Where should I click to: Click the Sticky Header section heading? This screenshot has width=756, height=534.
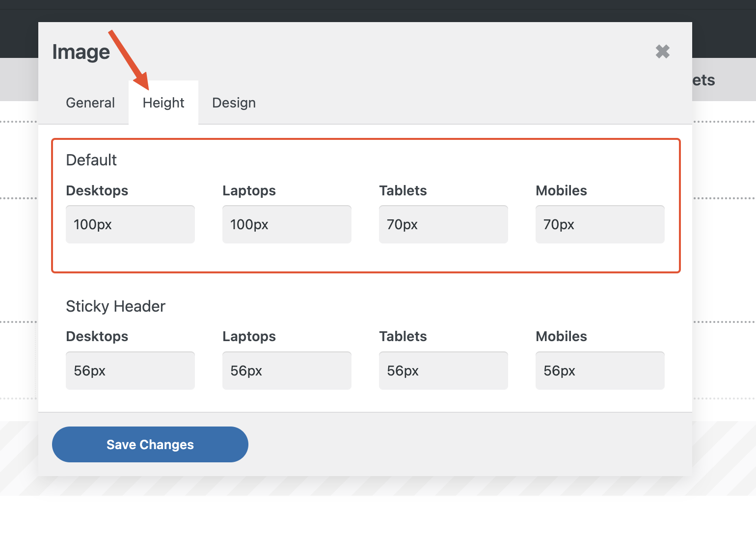coord(115,306)
